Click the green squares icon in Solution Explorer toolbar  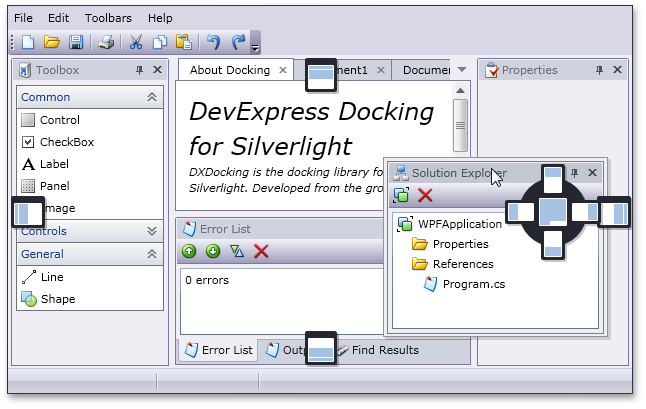tap(401, 195)
